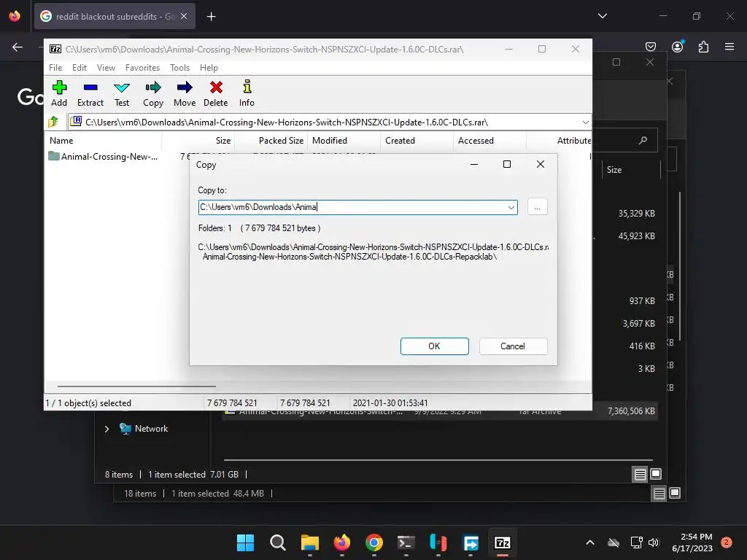Click the Firefox back arrow button
The width and height of the screenshot is (747, 560).
(18, 47)
